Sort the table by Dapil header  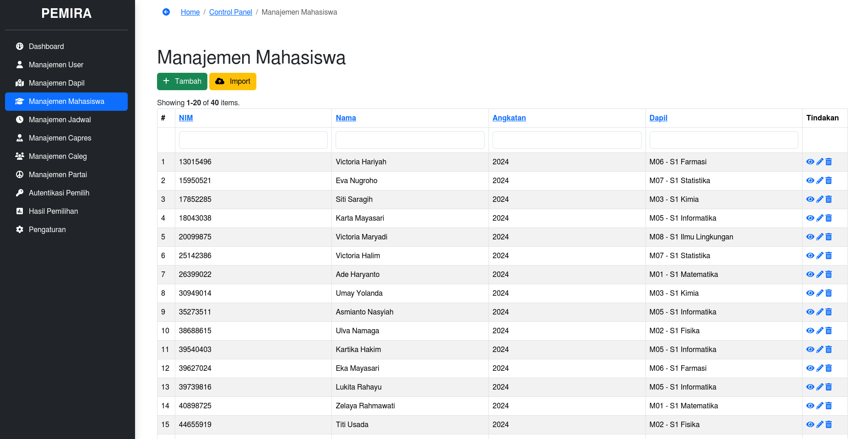(658, 118)
